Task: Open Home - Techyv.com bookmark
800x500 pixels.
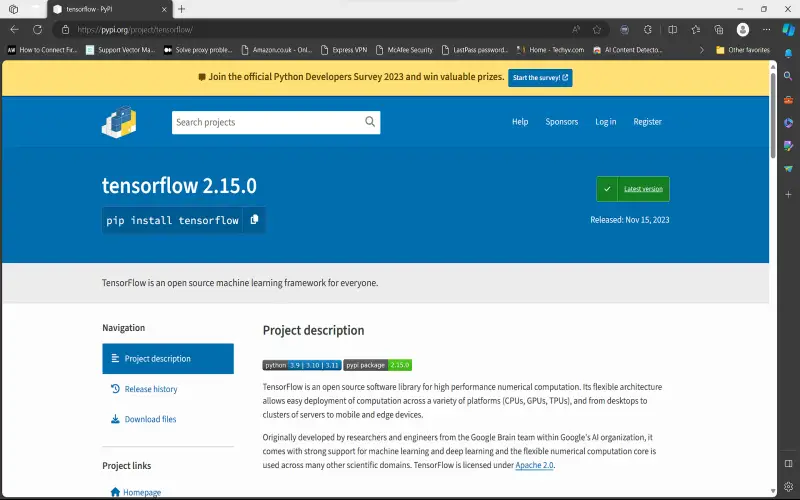Action: click(551, 50)
